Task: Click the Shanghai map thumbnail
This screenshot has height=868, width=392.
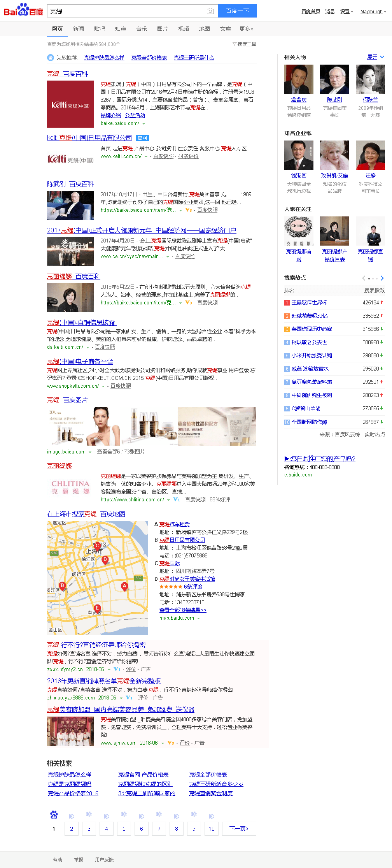Action: tap(97, 578)
